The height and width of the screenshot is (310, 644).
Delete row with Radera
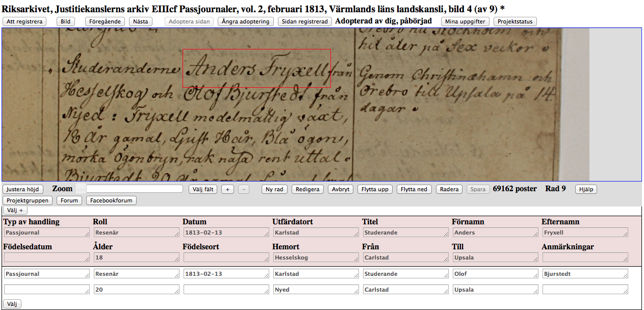tap(449, 189)
